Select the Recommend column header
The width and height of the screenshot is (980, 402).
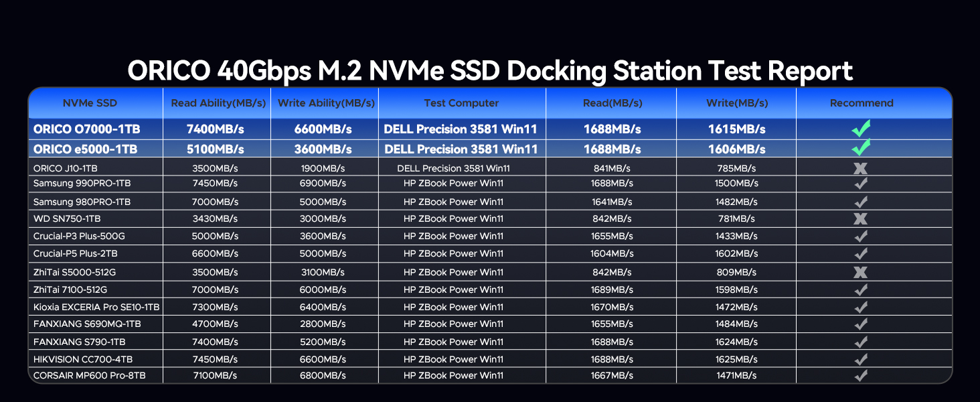click(x=862, y=103)
